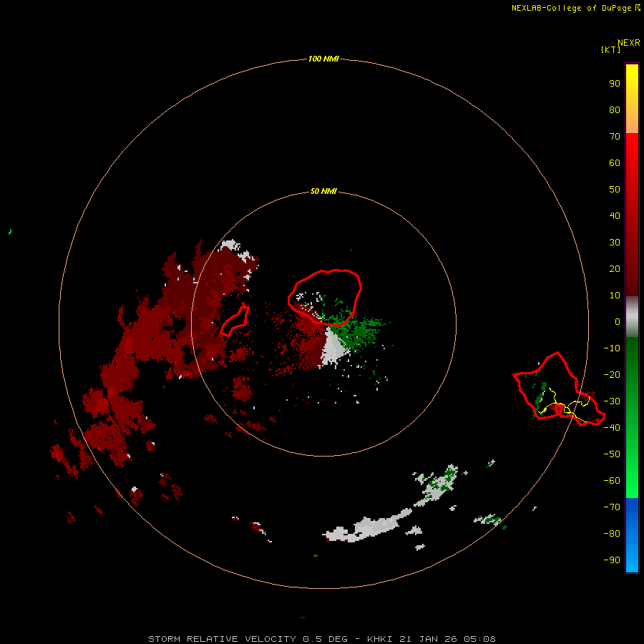Click the 20 value on the velocity scale

click(x=615, y=269)
